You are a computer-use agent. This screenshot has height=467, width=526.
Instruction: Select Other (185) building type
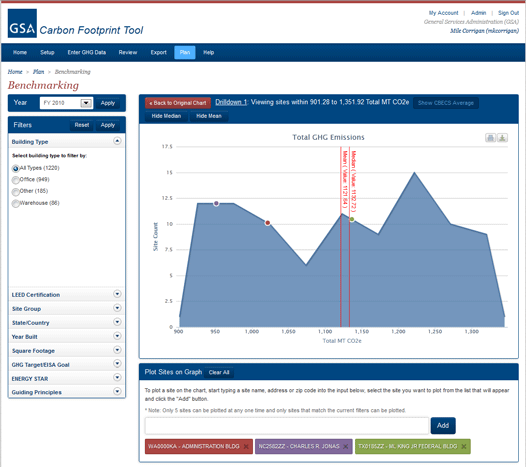pyautogui.click(x=15, y=192)
